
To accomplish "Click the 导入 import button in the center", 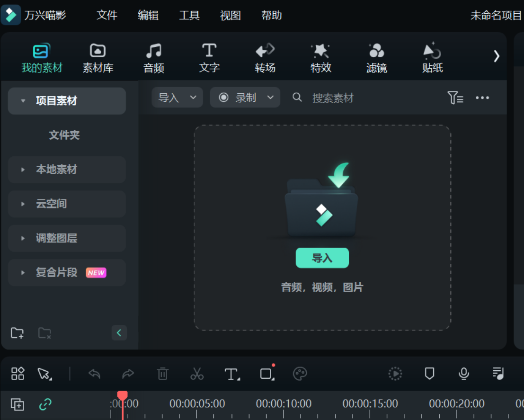I will pyautogui.click(x=322, y=258).
